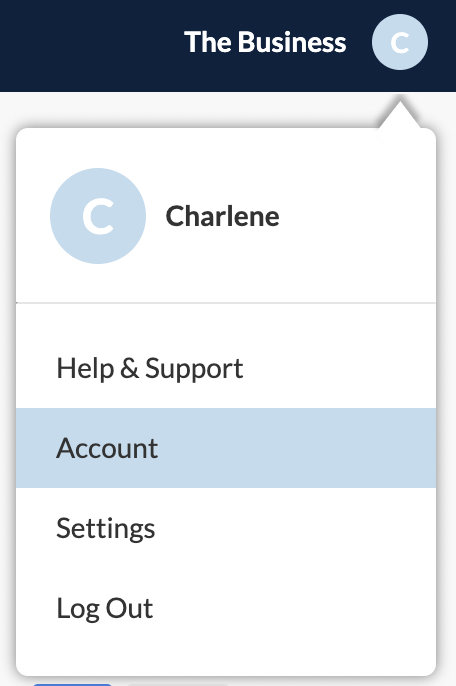Collapse the user menu via header avatar
Image resolution: width=456 pixels, height=686 pixels.
pos(400,42)
